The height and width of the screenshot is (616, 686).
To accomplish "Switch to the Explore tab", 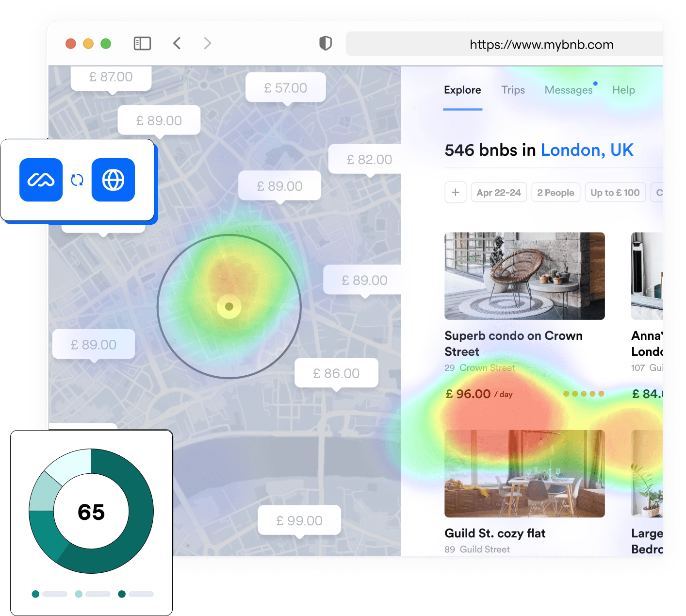I will pyautogui.click(x=462, y=90).
